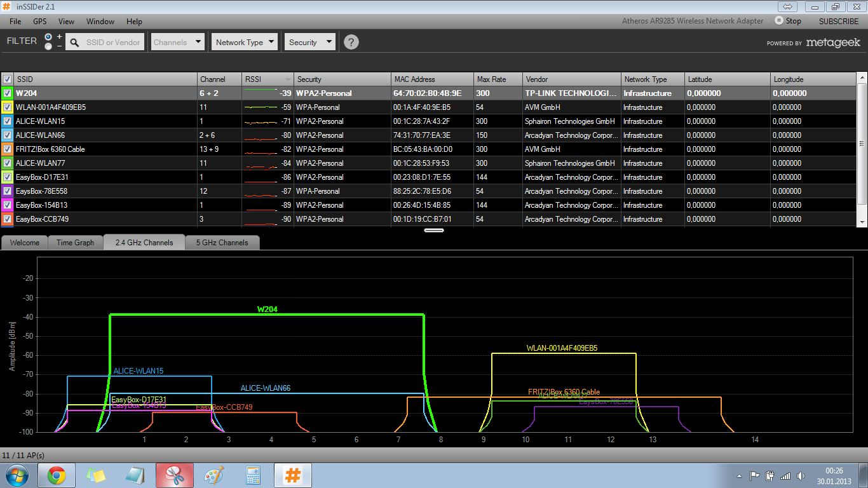Sort by the MAC Address column header
This screenshot has height=488, width=868.
point(432,79)
